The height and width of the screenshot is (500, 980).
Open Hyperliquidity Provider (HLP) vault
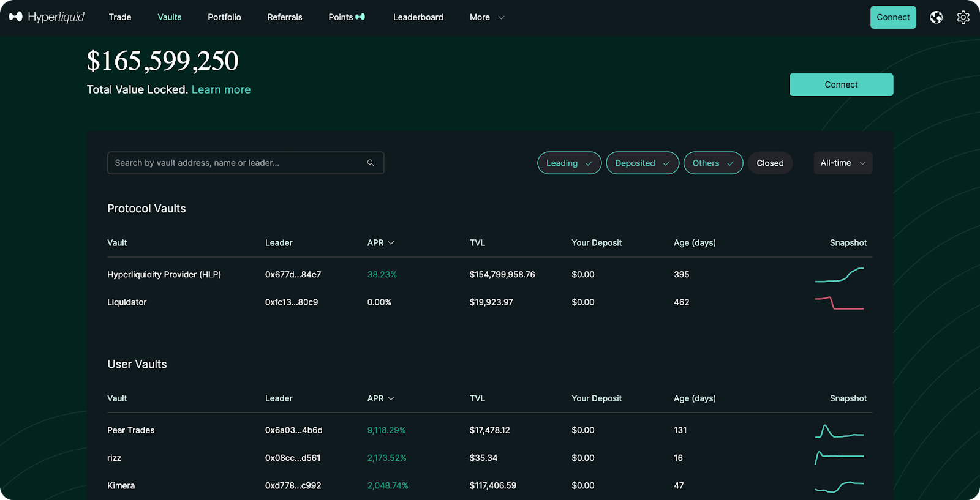point(164,275)
